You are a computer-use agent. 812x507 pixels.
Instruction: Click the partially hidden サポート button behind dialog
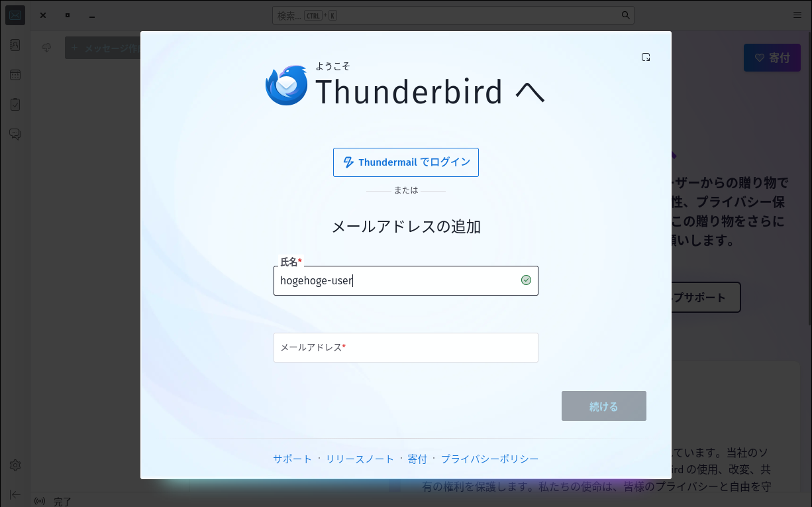(706, 298)
